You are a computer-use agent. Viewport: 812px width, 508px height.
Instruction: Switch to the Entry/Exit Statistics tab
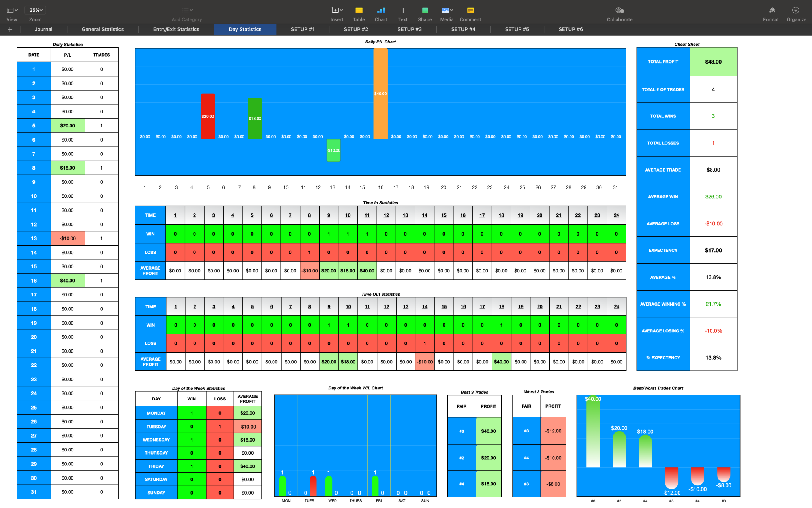click(x=176, y=29)
